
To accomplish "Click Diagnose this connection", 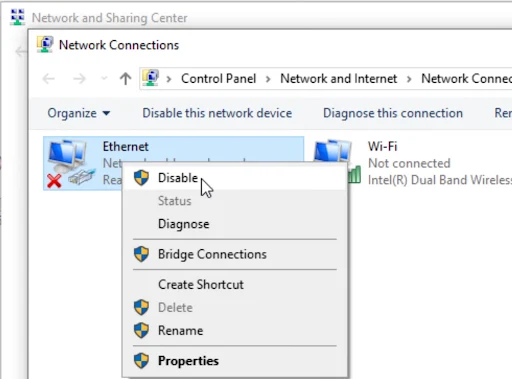I will (x=393, y=113).
